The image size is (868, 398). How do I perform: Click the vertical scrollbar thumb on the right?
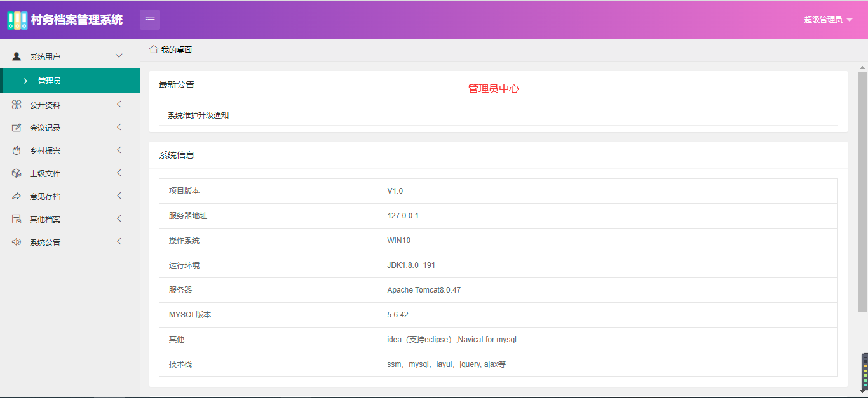click(863, 192)
